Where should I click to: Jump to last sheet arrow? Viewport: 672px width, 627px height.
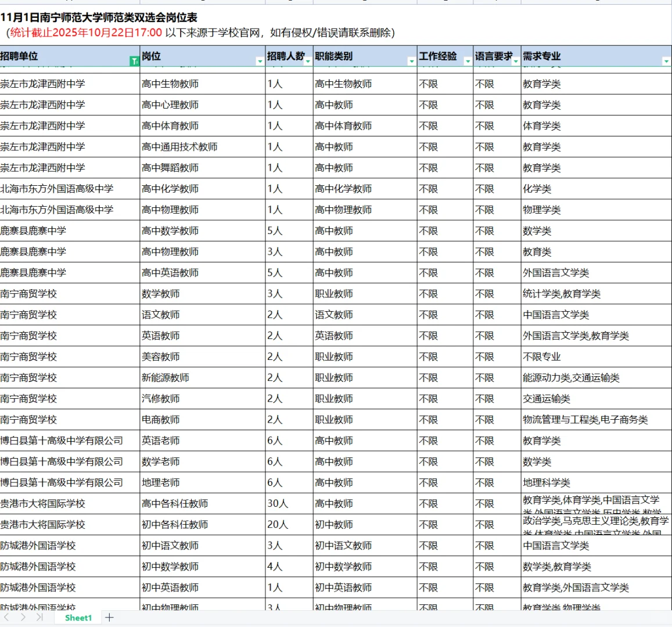click(39, 617)
